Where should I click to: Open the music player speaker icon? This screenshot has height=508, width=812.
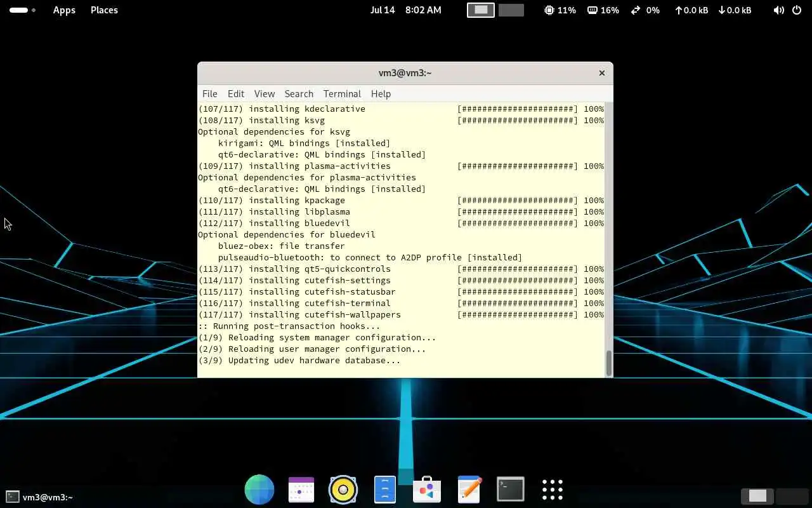pos(343,490)
